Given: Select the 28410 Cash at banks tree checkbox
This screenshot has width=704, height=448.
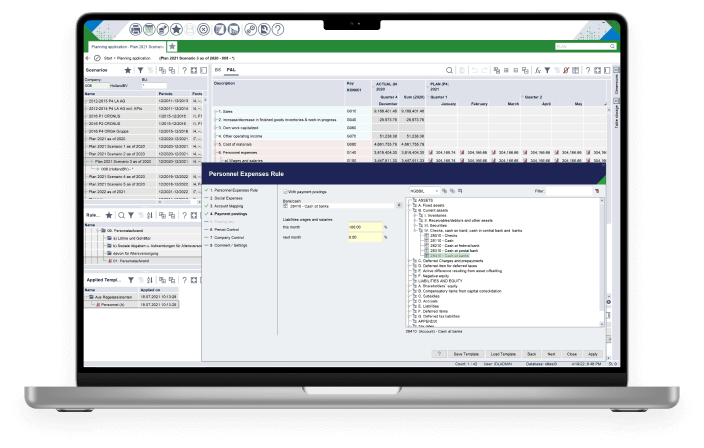Looking at the screenshot, I should [428, 256].
